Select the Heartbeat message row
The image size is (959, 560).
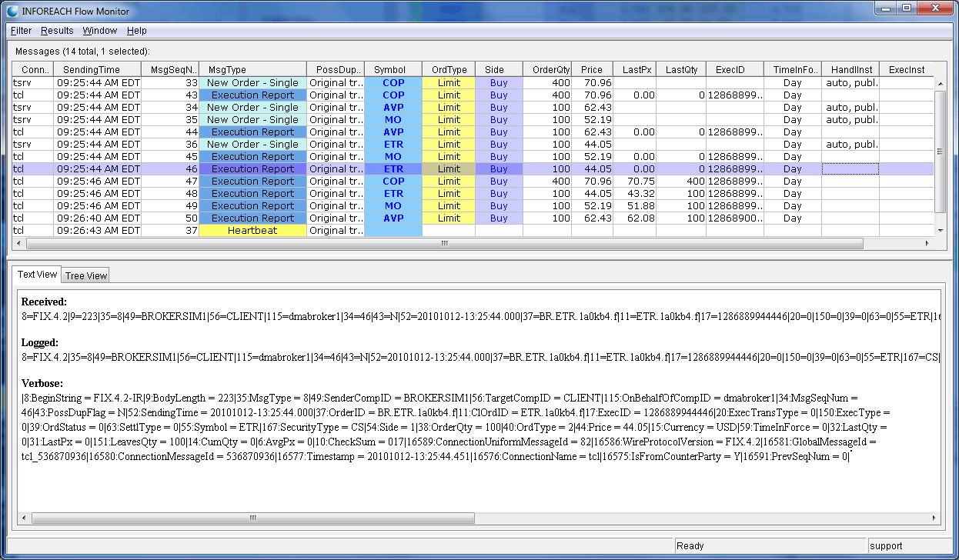[252, 231]
